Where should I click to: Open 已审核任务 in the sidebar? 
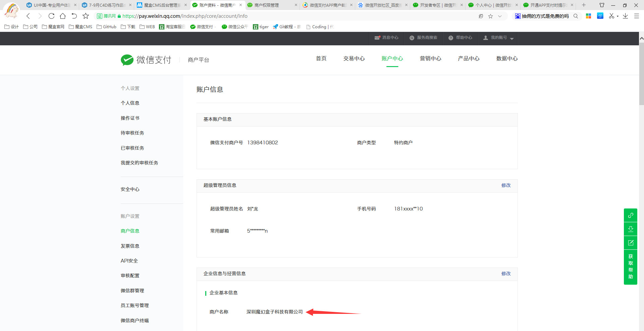coord(132,148)
